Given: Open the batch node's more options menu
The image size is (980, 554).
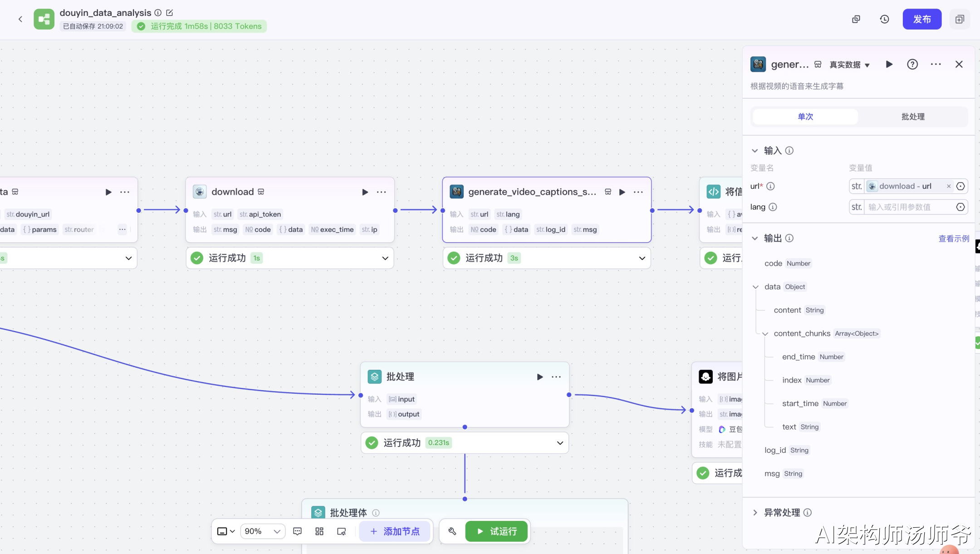Looking at the screenshot, I should [556, 377].
